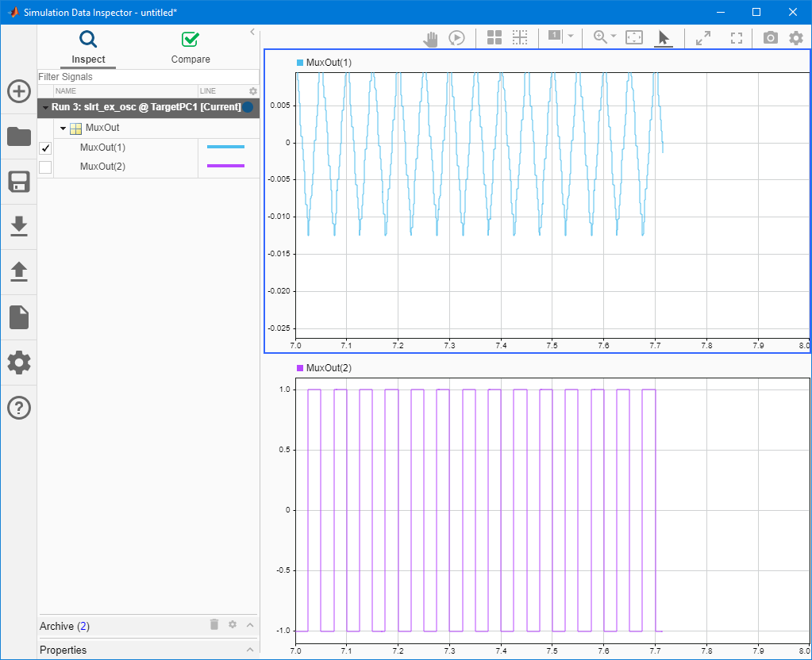Open the zoom mode dropdown arrow
812x660 pixels.
point(613,37)
